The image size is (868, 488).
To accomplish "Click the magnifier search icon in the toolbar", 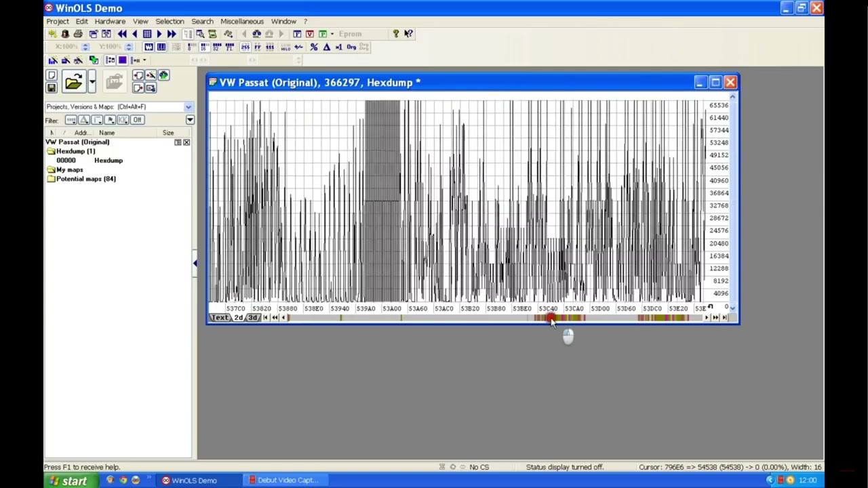I will [x=200, y=34].
